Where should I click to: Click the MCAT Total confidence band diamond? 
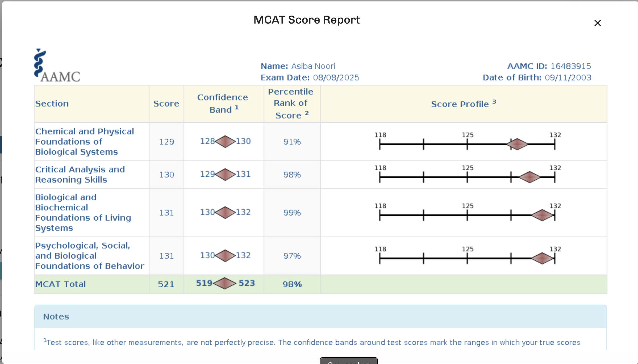pos(225,283)
